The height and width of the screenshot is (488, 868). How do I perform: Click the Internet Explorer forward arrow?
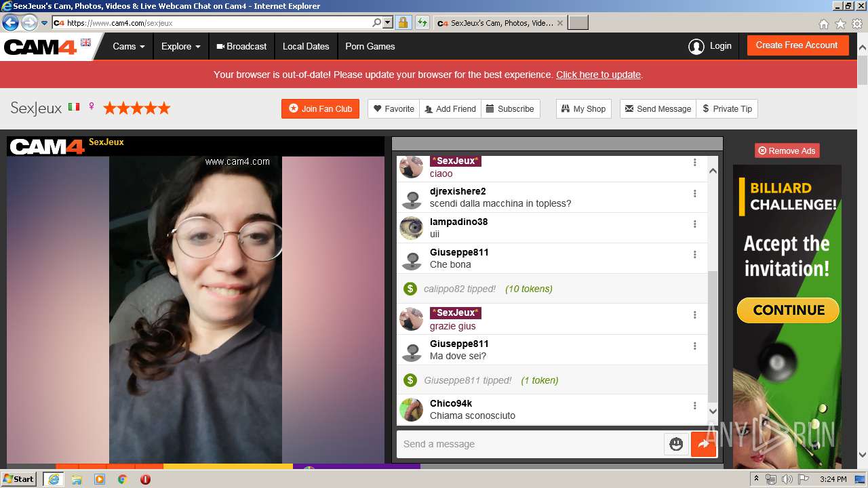tap(29, 22)
